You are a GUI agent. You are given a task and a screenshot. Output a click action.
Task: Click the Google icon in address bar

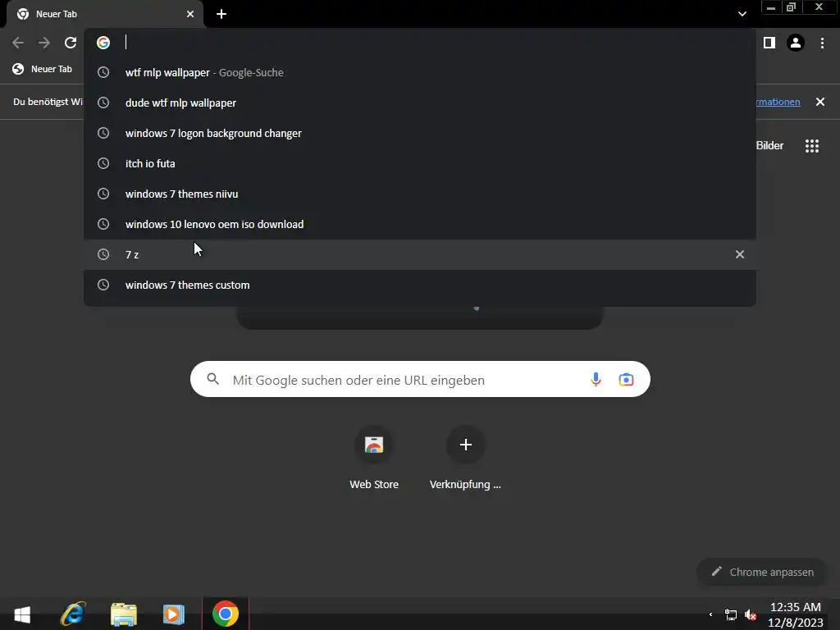[103, 43]
